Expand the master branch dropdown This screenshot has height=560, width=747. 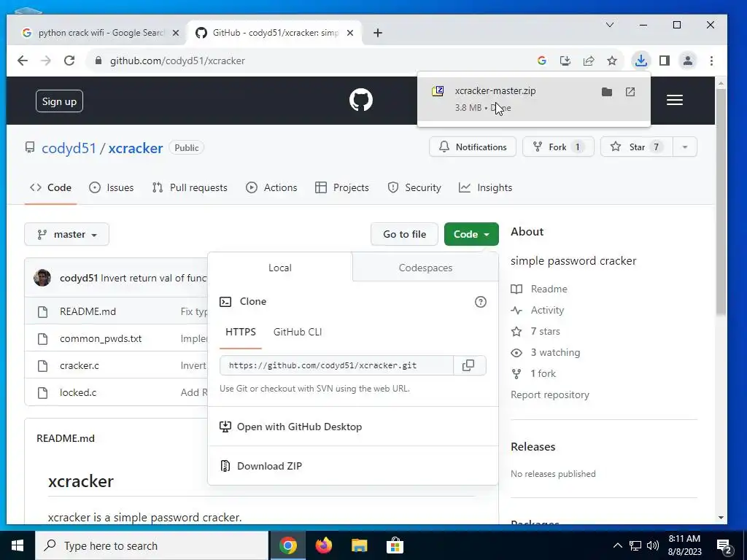point(66,234)
